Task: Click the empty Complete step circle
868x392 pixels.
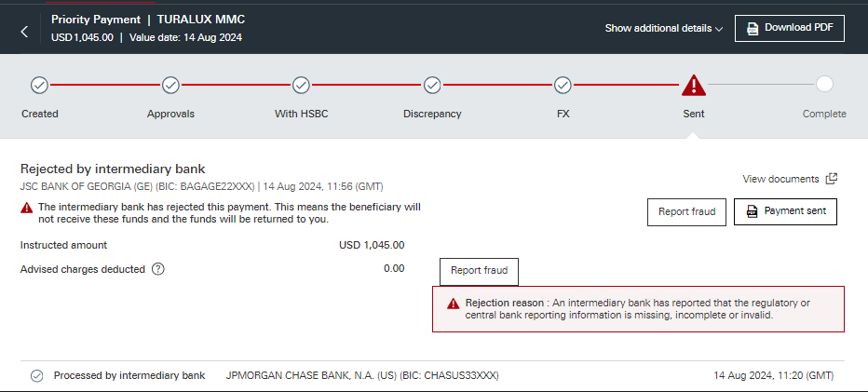Action: coord(824,84)
